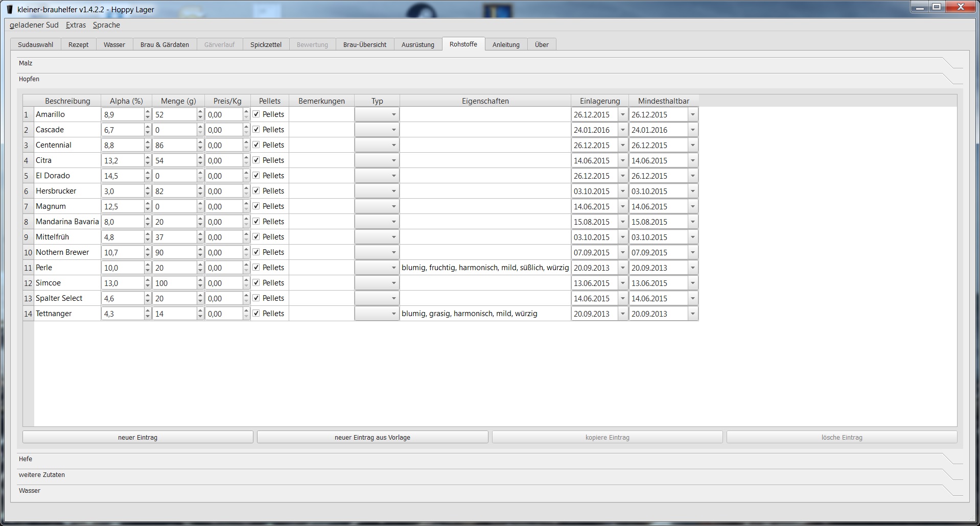Increase Amarillo alpha value with up arrow
980x526 pixels.
(148, 111)
